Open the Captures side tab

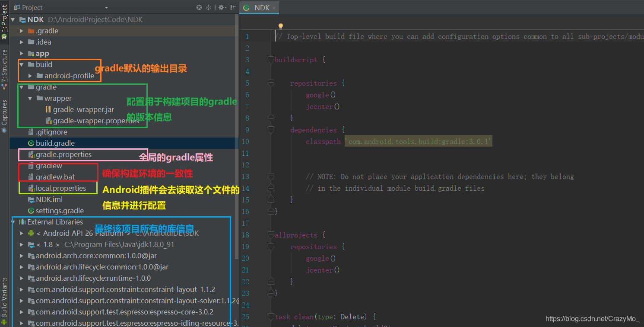click(4, 115)
